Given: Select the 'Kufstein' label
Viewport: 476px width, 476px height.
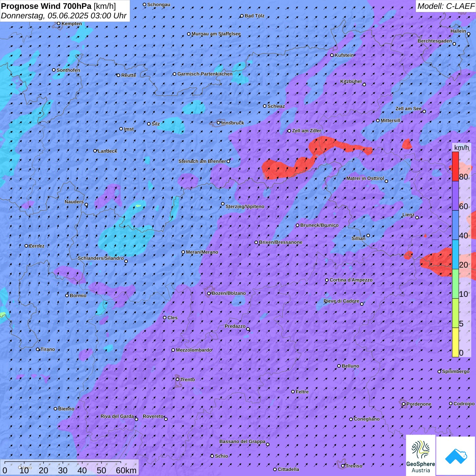Looking at the screenshot, I should [344, 55].
